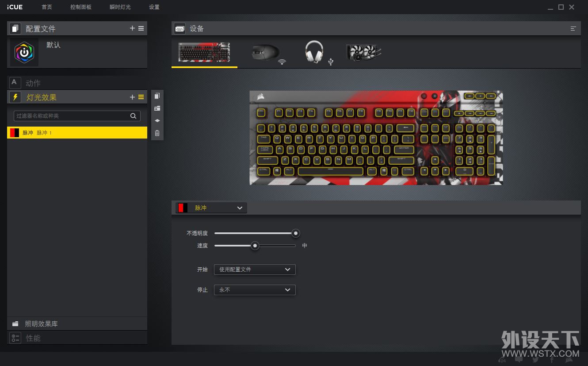Screen dimensions: 588x366
Task: Click the Tab key on the keyboard
Action: pyautogui.click(x=264, y=139)
